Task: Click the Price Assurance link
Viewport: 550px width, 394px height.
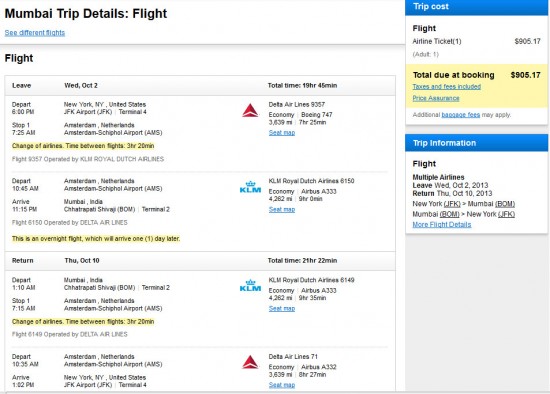Action: [436, 98]
